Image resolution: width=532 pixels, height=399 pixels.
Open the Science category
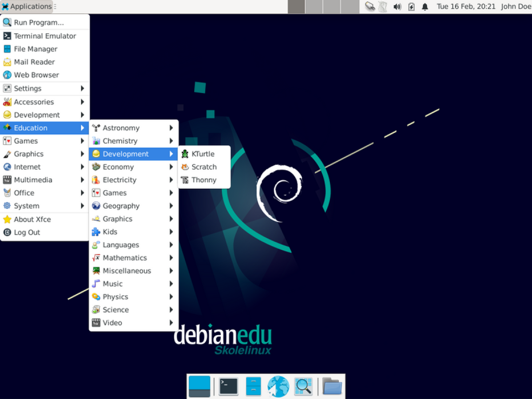(134, 310)
